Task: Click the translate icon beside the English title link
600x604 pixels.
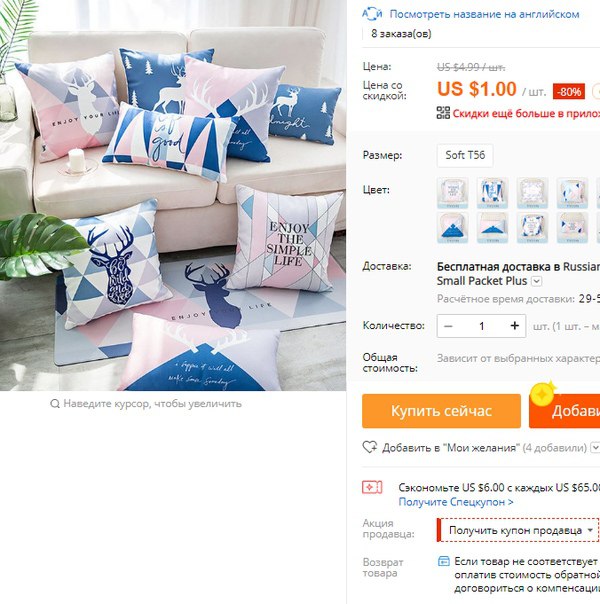Action: pos(372,14)
